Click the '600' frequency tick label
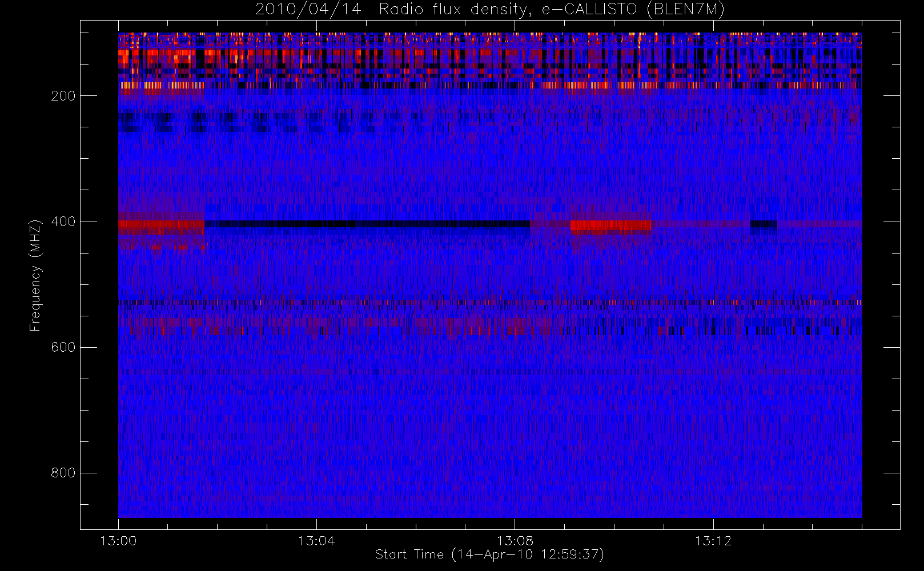Screen dimensions: 924x571 (x=63, y=347)
